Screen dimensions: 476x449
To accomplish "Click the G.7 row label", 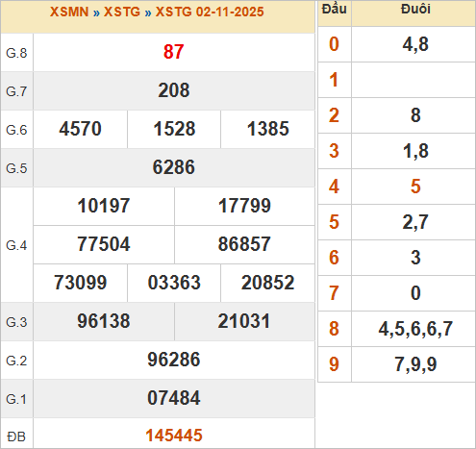I will [16, 91].
